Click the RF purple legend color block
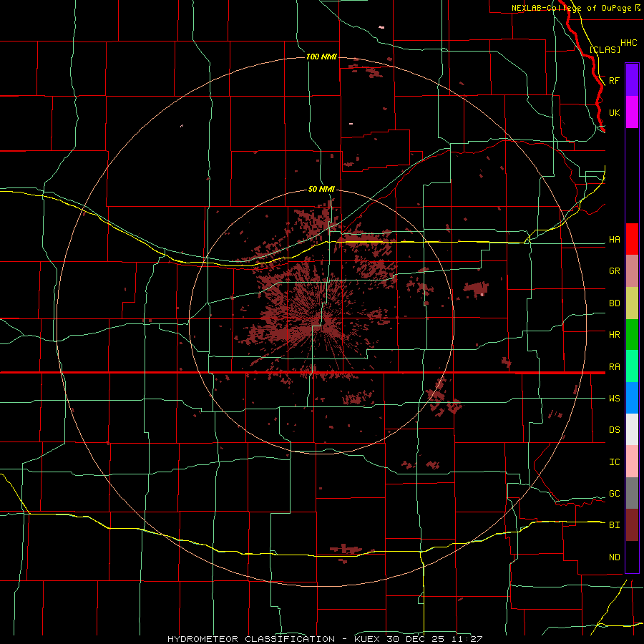This screenshot has height=644, width=644. [632, 80]
